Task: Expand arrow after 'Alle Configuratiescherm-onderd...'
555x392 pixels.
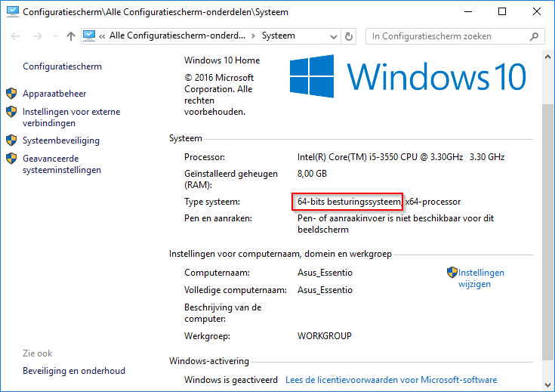Action: click(x=253, y=36)
